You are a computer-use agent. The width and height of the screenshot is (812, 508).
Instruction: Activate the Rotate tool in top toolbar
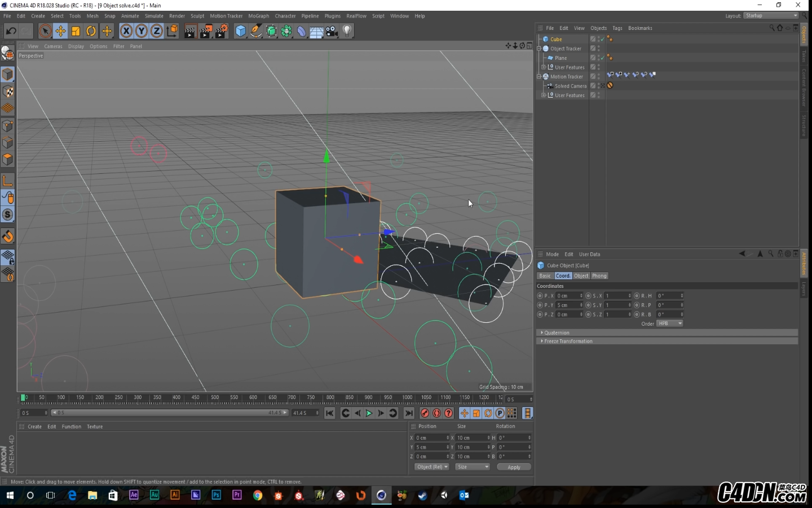91,31
